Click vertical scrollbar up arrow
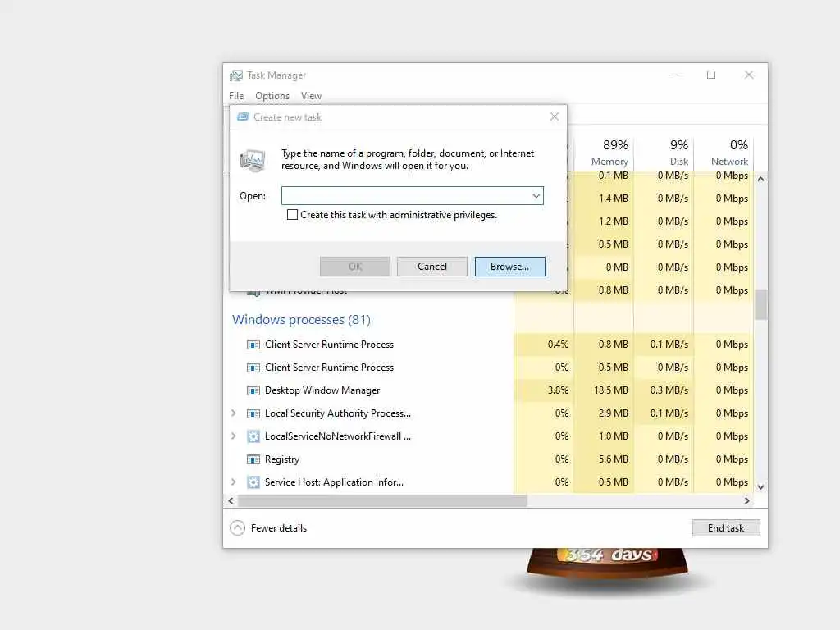 [x=760, y=179]
